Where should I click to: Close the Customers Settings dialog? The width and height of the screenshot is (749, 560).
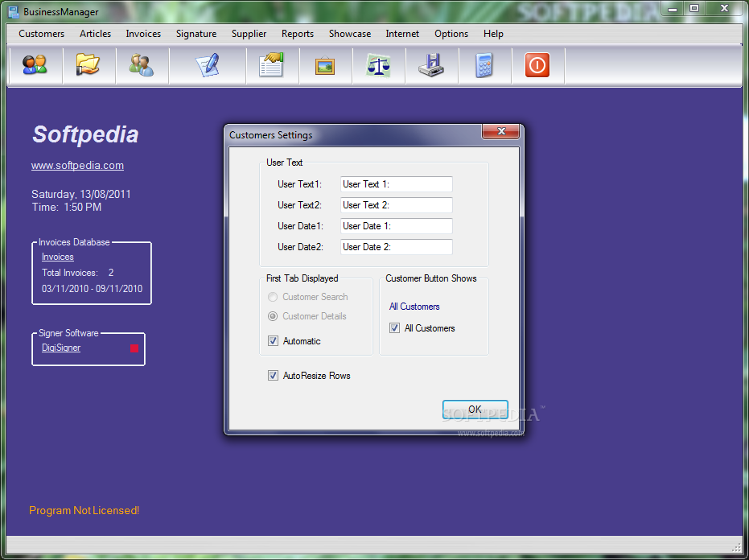500,131
